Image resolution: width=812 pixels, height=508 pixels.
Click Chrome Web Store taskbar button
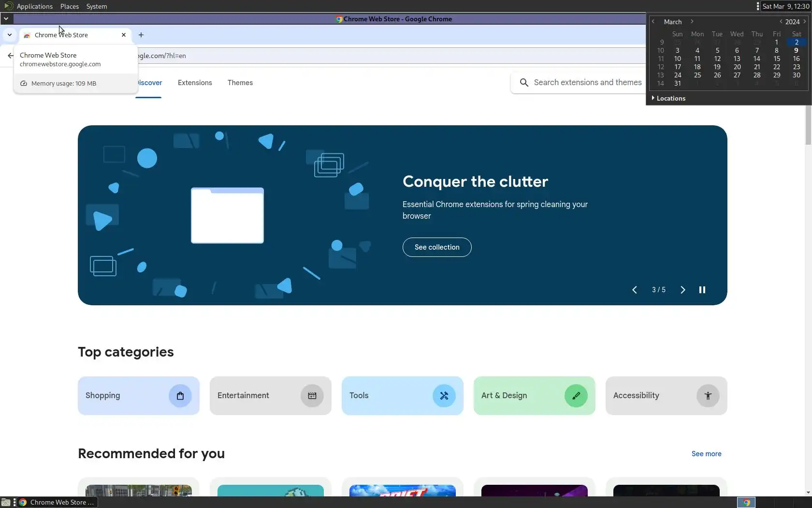58,502
